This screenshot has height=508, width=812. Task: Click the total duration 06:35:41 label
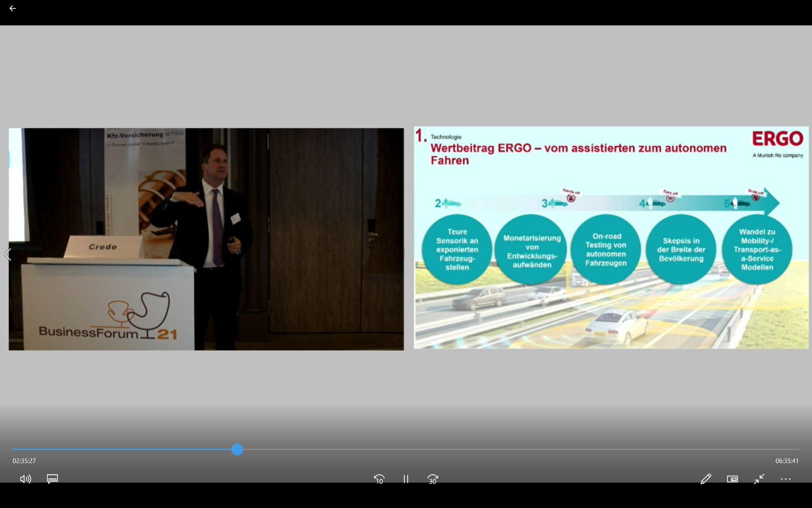787,461
